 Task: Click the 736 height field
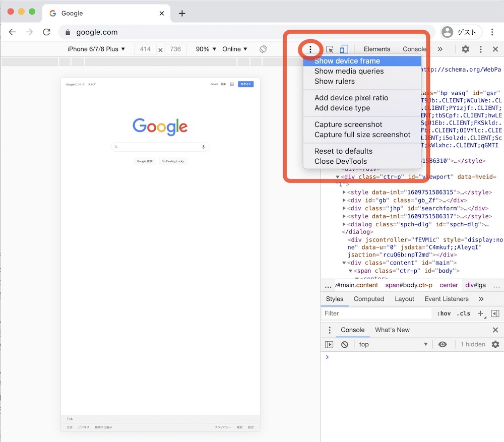click(175, 49)
